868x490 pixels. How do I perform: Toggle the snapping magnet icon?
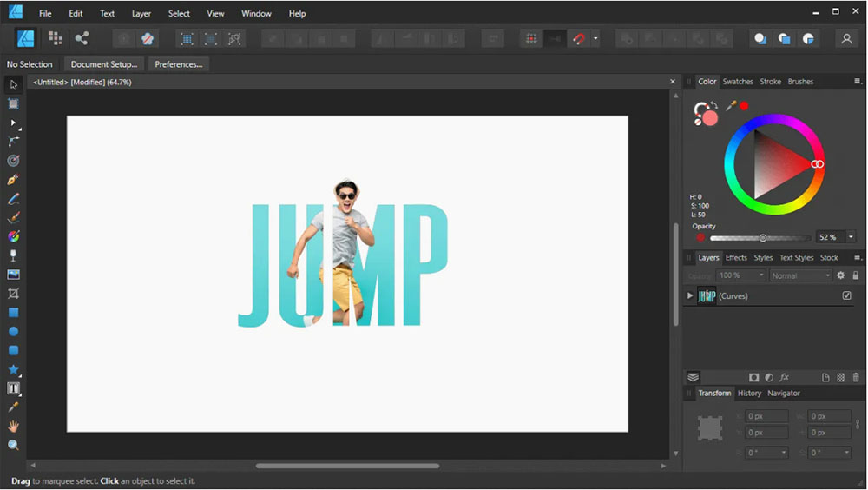(x=579, y=38)
